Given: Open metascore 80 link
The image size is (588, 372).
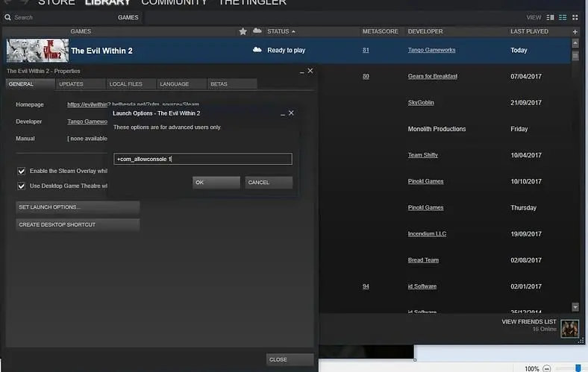Looking at the screenshot, I should 366,76.
